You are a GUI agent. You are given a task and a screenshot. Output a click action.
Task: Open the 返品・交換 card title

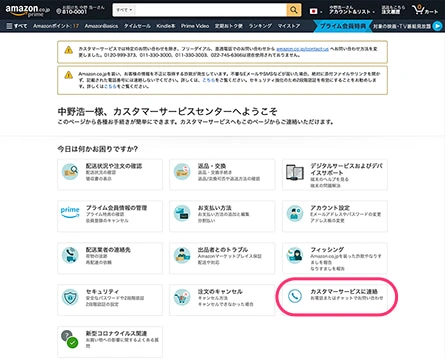(212, 166)
